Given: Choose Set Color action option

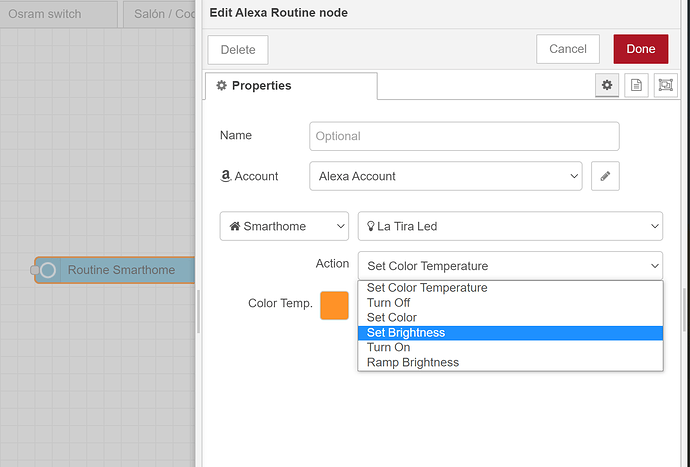Looking at the screenshot, I should click(510, 318).
